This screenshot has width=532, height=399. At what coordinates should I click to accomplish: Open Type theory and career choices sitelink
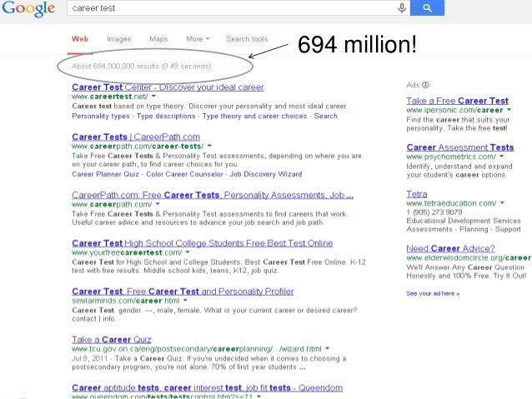coord(254,116)
